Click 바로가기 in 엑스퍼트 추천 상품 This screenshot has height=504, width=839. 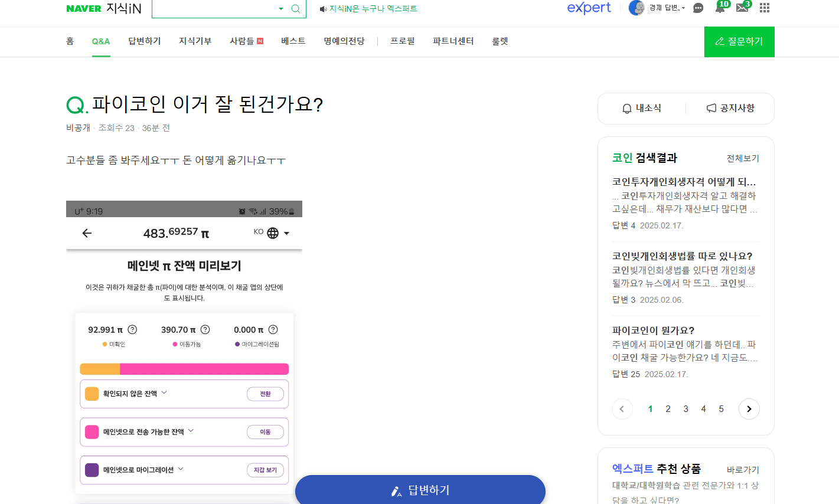click(743, 470)
